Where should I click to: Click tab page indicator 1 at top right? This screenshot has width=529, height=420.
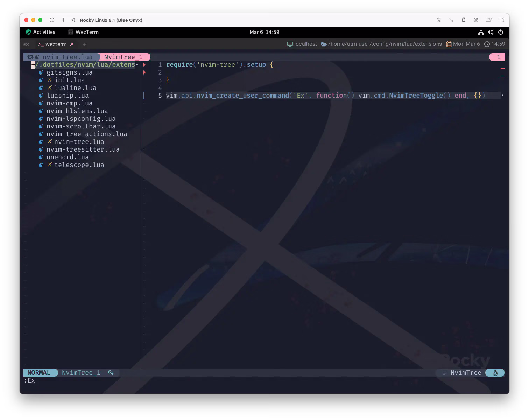coord(497,57)
